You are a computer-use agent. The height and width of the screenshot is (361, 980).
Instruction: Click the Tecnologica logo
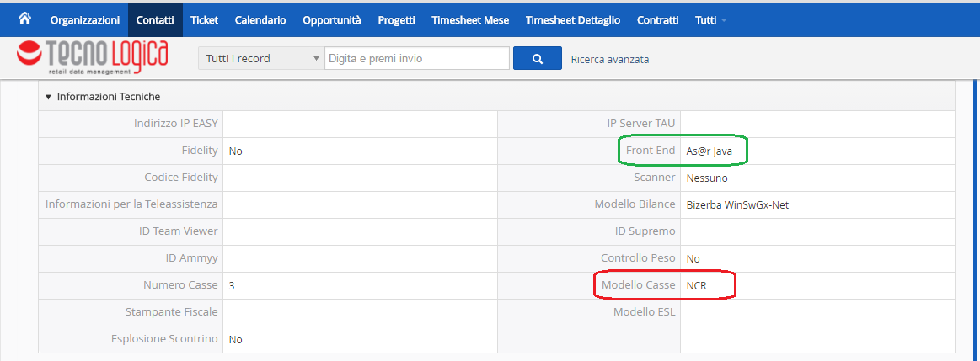pyautogui.click(x=93, y=58)
